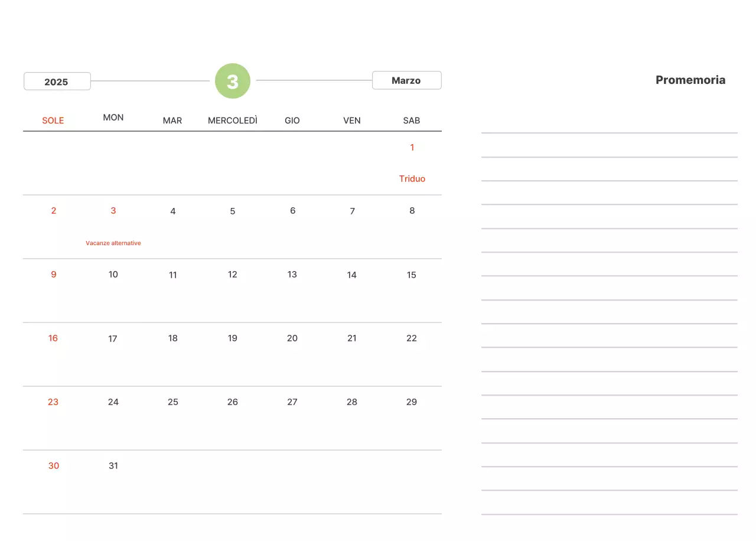Choose date 16 in red
This screenshot has width=756, height=541.
coord(53,338)
